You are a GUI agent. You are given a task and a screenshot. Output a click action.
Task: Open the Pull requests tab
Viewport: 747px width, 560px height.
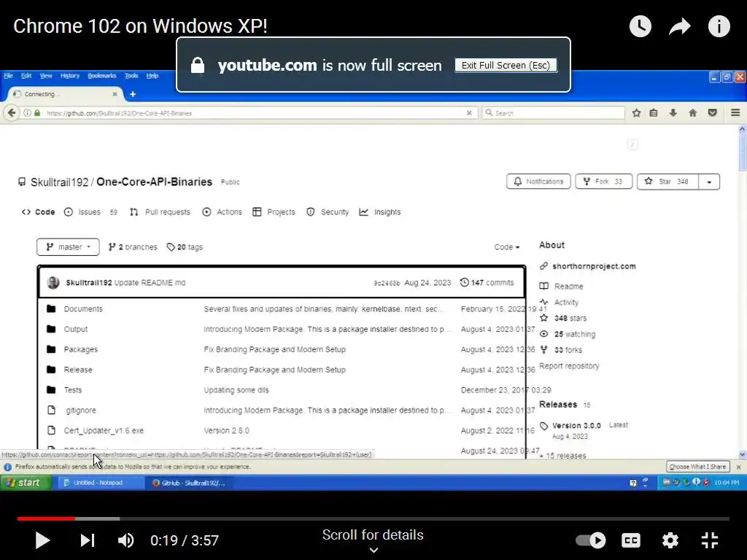pos(160,212)
